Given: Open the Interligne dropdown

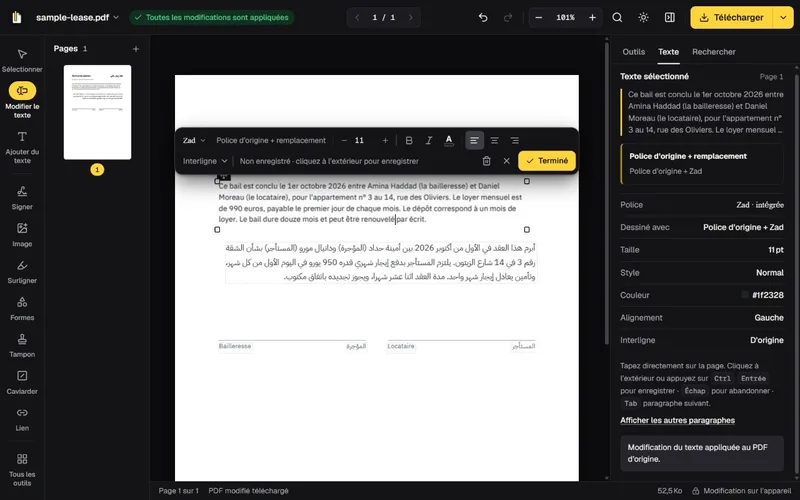Looking at the screenshot, I should click(x=205, y=161).
